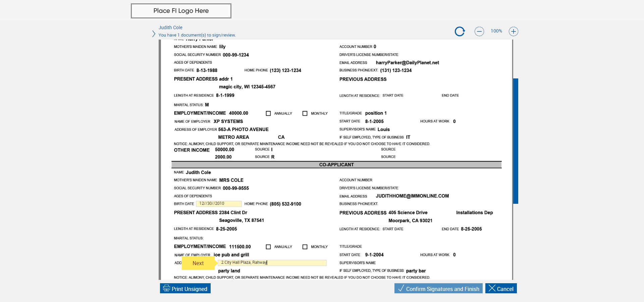The height and width of the screenshot is (302, 644).
Task: Open the Judith Cole signer link
Action: [170, 27]
